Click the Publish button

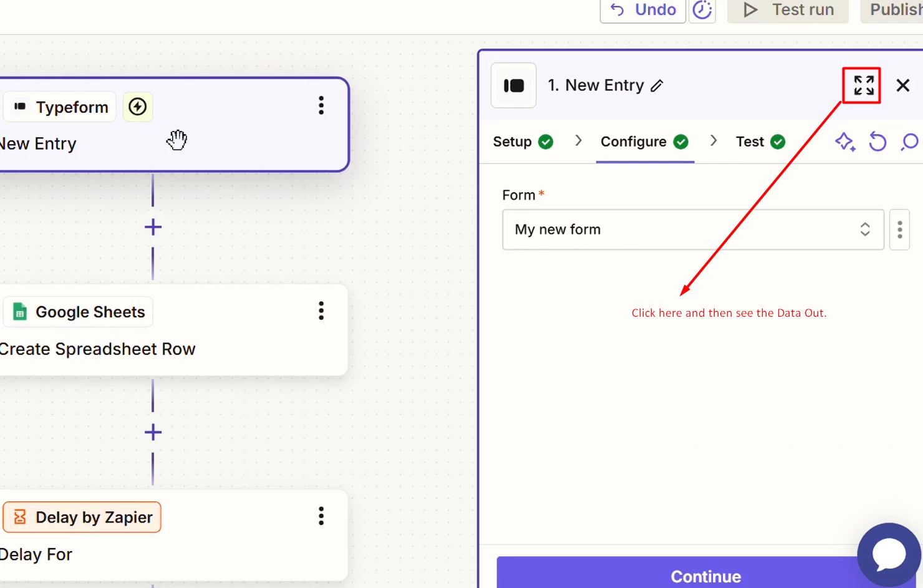(x=893, y=10)
